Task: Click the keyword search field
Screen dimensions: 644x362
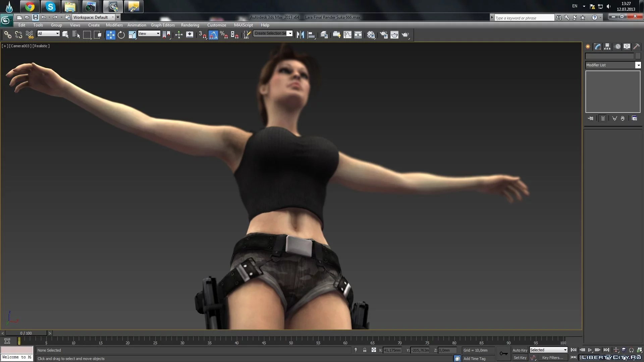Action: tap(524, 18)
